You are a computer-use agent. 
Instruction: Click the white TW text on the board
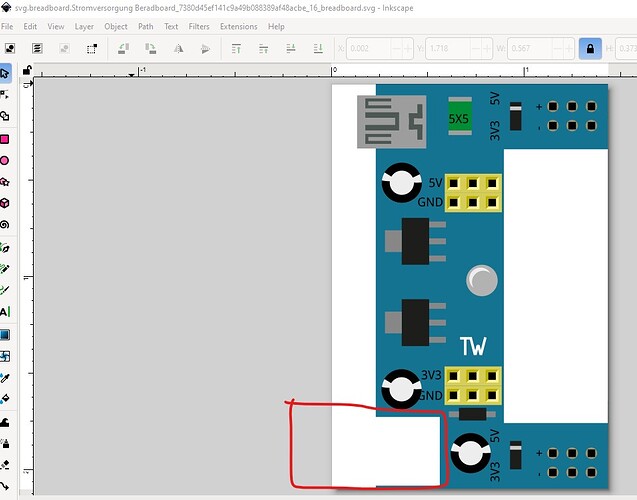point(473,346)
